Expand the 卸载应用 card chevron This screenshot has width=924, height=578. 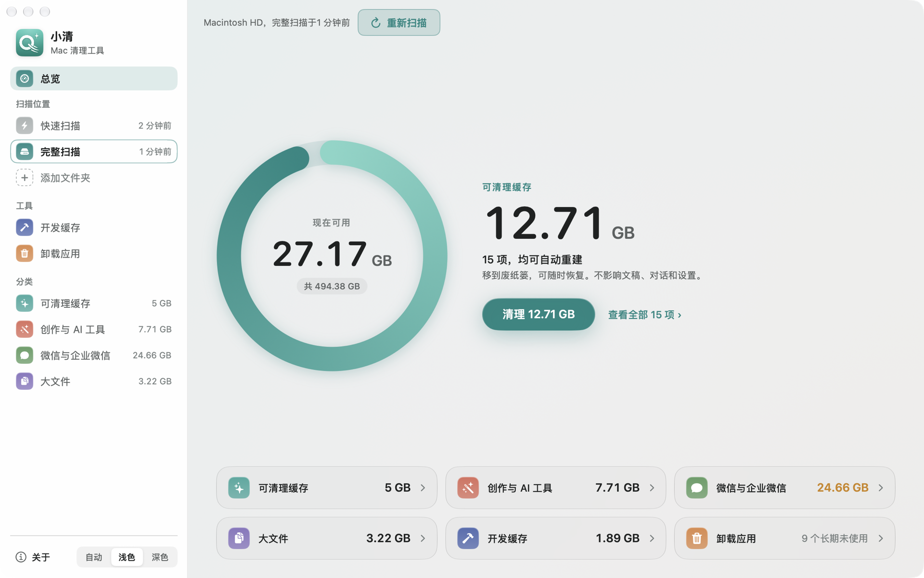[x=881, y=539]
